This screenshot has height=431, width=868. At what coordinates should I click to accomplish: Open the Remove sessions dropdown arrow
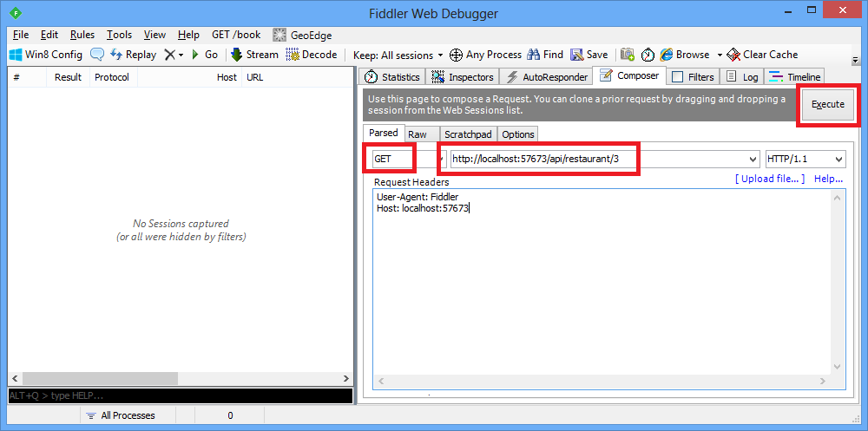click(181, 56)
